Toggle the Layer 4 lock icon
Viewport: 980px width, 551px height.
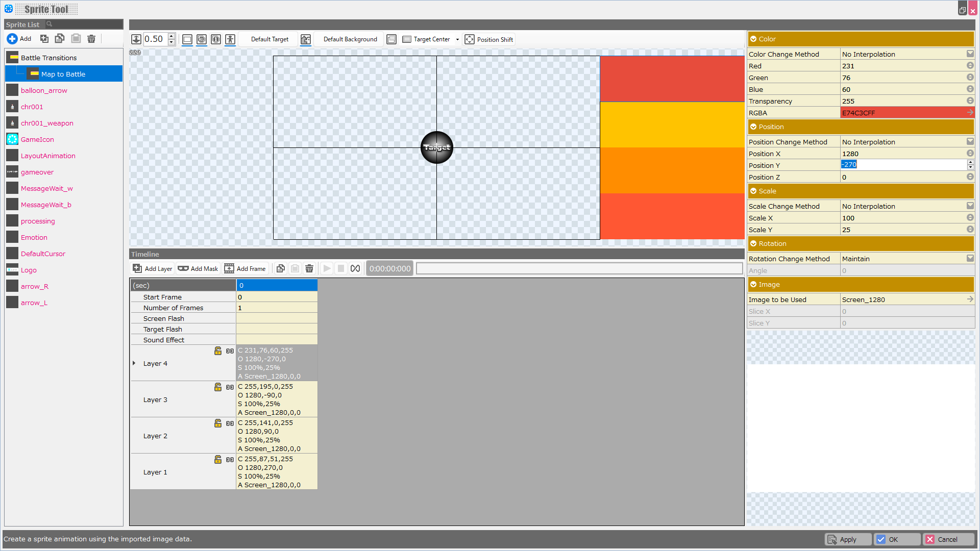(x=218, y=350)
